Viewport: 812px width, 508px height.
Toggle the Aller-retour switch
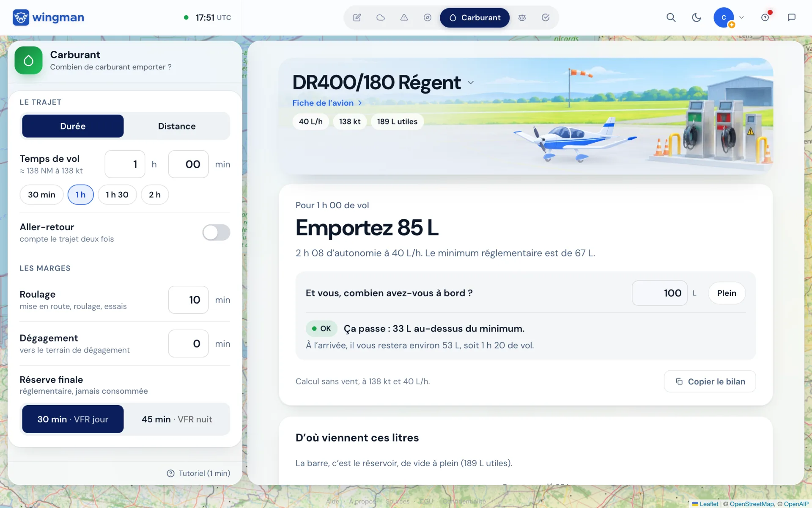(x=216, y=232)
